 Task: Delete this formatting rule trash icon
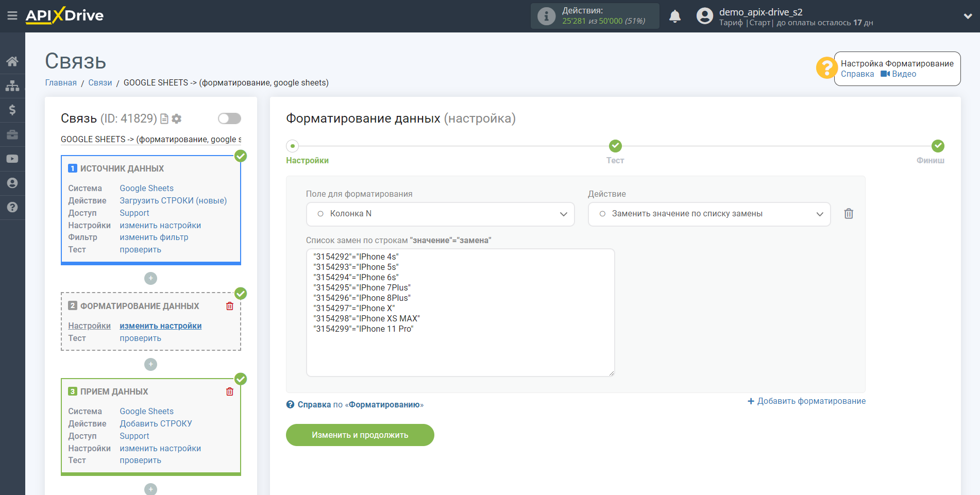coord(849,214)
